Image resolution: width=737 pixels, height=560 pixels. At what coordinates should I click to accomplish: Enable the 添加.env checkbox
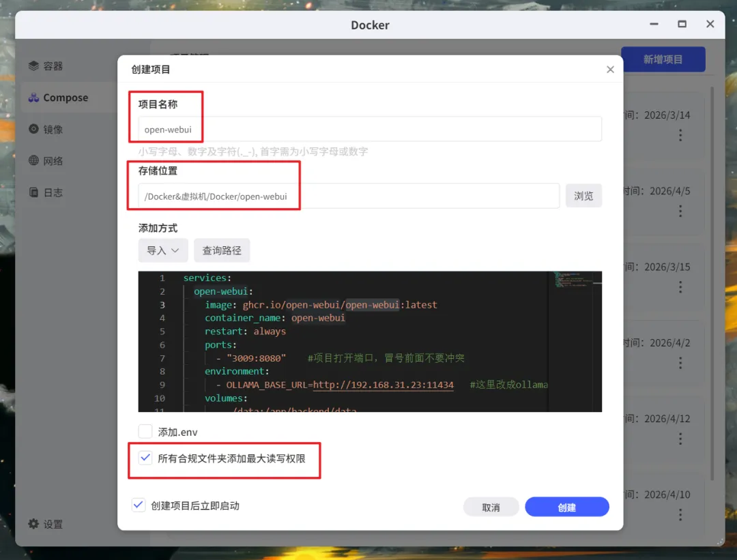tap(145, 431)
